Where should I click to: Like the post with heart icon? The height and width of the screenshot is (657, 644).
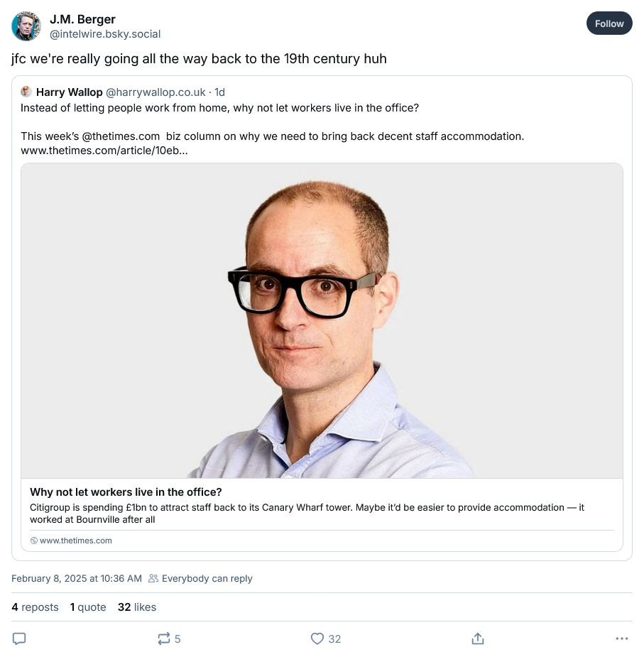click(317, 639)
